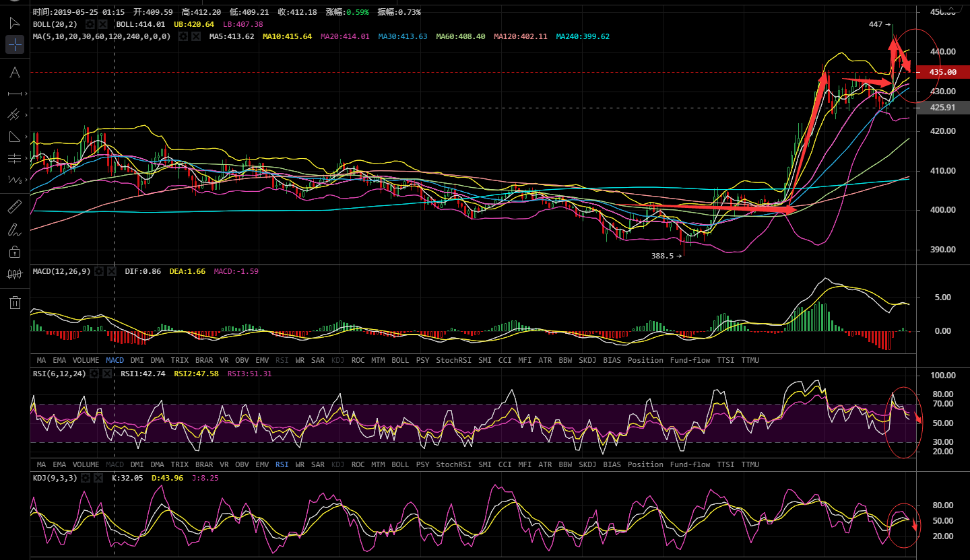Click the gray 425.91 crosshair price label
Image resolution: width=970 pixels, height=560 pixels.
(943, 108)
